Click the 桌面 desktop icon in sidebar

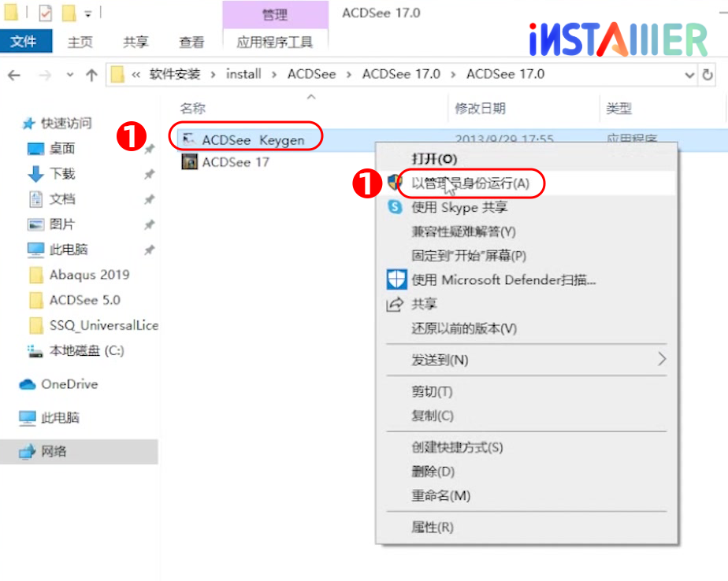pyautogui.click(x=35, y=149)
